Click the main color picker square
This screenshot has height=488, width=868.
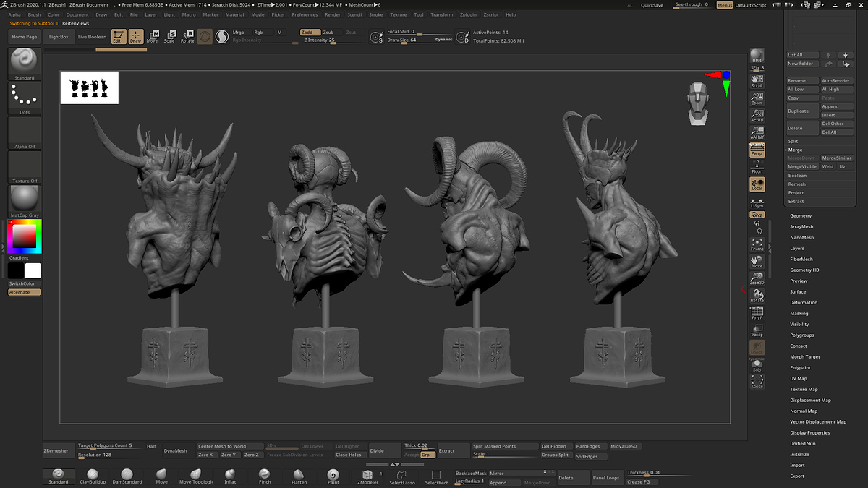tap(23, 236)
